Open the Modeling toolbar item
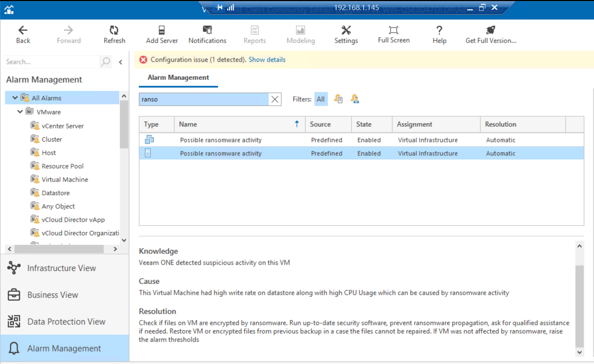This screenshot has width=594, height=364. (300, 35)
